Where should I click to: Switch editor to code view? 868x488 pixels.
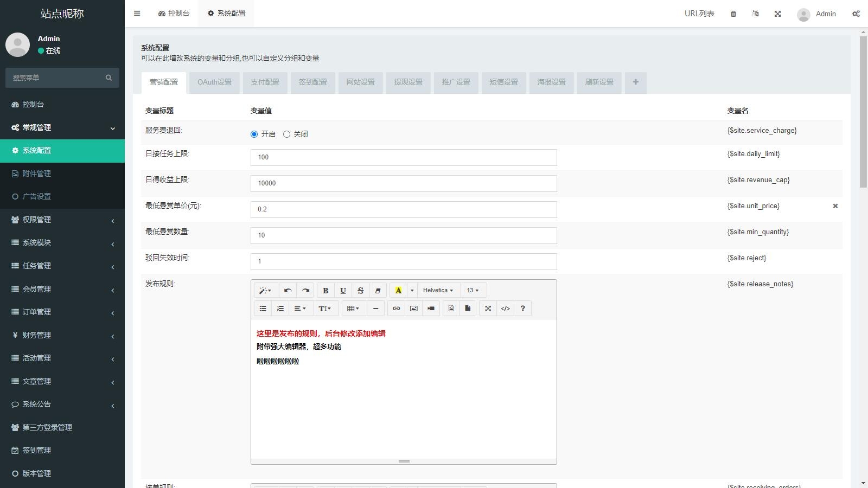point(505,309)
